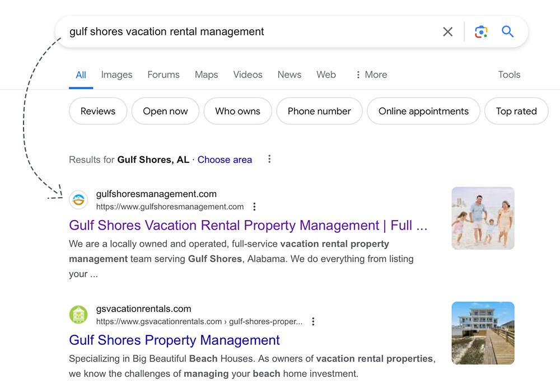
Task: Expand the More search options menu
Action: click(371, 74)
